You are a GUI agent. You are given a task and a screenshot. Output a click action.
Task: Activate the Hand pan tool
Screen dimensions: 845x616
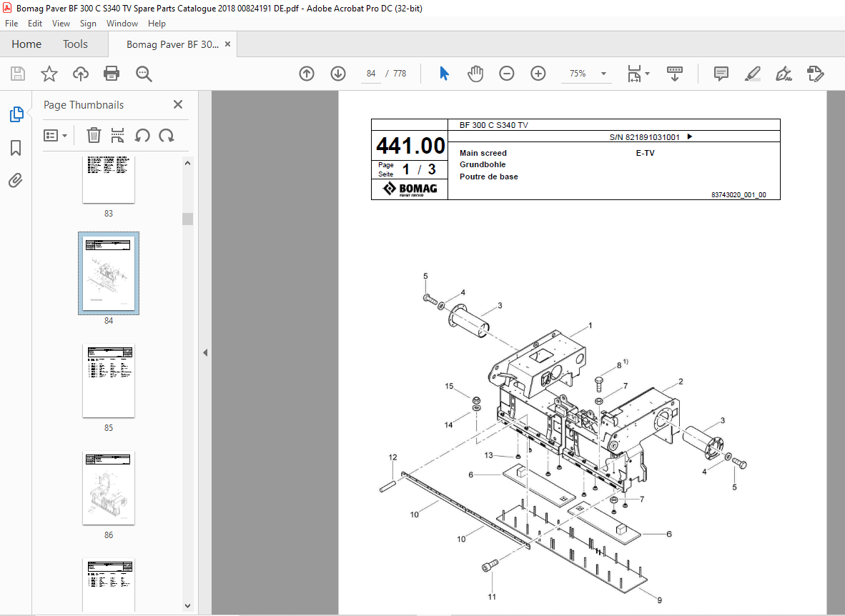[x=475, y=74]
